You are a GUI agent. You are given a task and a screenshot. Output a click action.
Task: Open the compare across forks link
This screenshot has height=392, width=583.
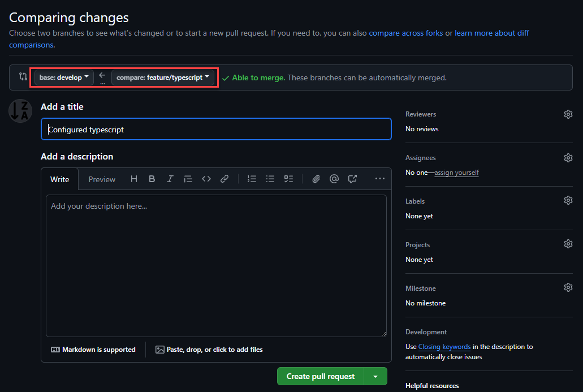406,33
